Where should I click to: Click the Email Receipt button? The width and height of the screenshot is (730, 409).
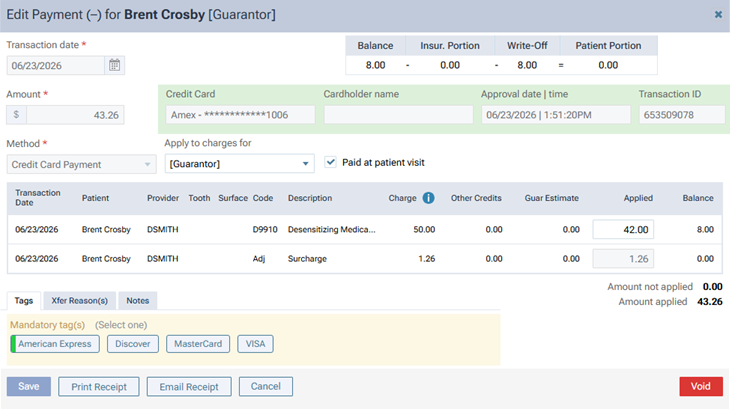(x=189, y=387)
